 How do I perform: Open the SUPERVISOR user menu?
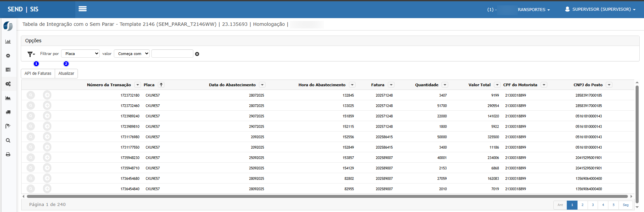tap(600, 9)
